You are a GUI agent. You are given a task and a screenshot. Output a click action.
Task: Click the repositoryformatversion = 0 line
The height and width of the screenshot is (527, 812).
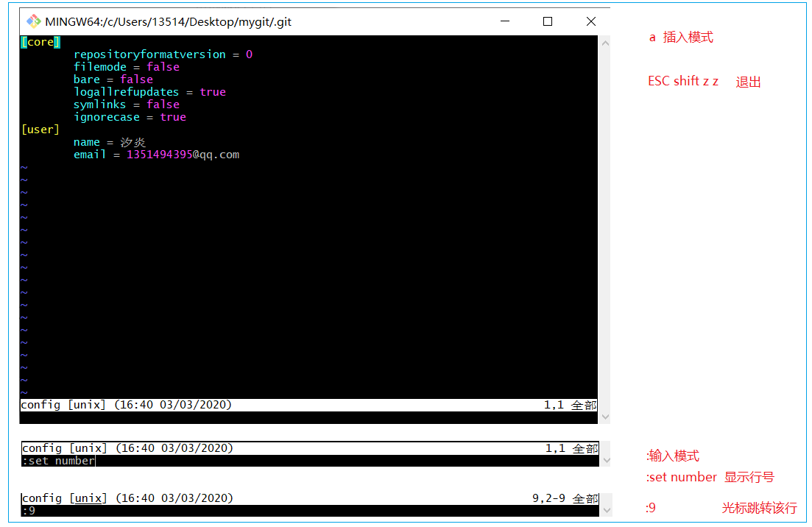(163, 54)
